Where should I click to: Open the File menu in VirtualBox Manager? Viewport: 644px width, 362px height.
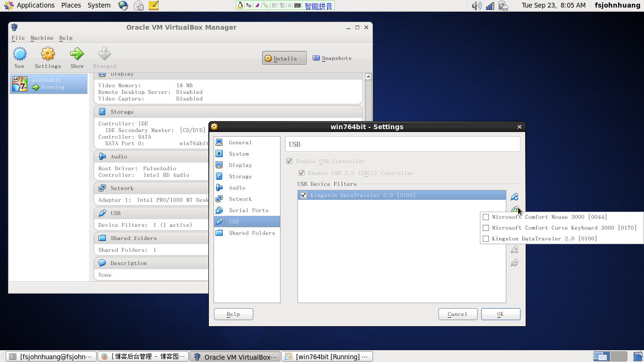tap(18, 38)
